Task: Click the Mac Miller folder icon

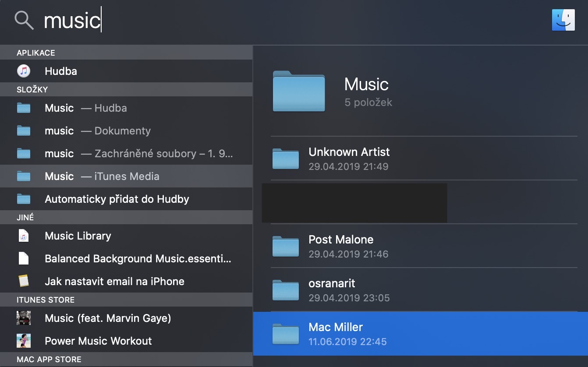Action: coord(286,334)
